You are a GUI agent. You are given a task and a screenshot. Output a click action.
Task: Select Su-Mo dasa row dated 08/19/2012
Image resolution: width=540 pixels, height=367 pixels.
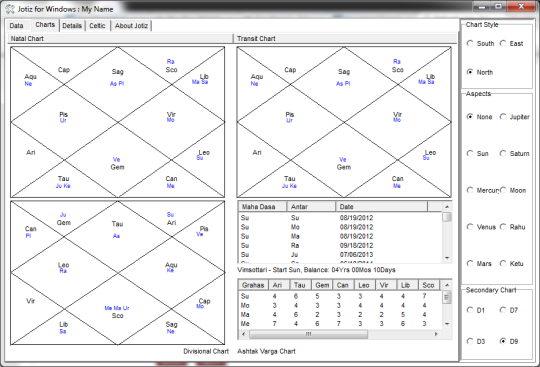point(340,227)
